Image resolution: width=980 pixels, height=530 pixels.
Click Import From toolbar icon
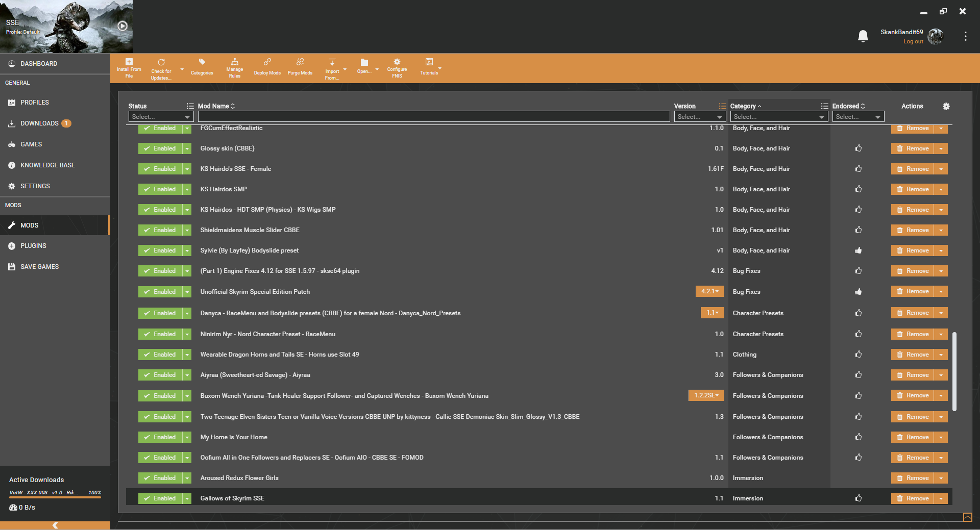332,62
